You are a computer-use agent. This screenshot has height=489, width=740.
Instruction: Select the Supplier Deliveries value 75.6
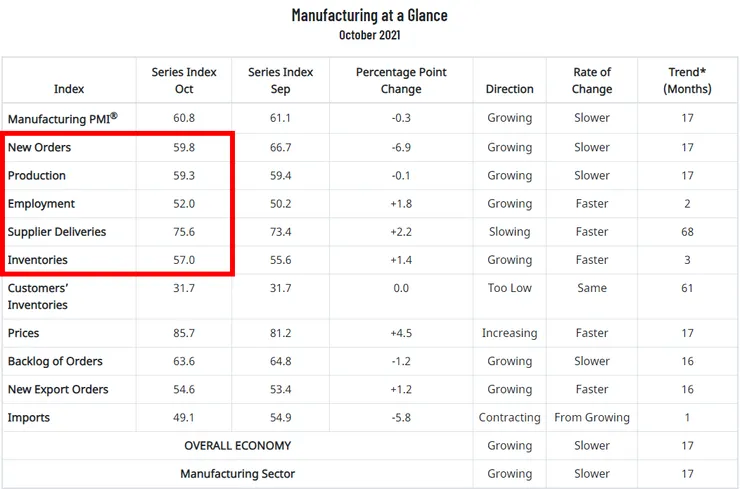184,231
